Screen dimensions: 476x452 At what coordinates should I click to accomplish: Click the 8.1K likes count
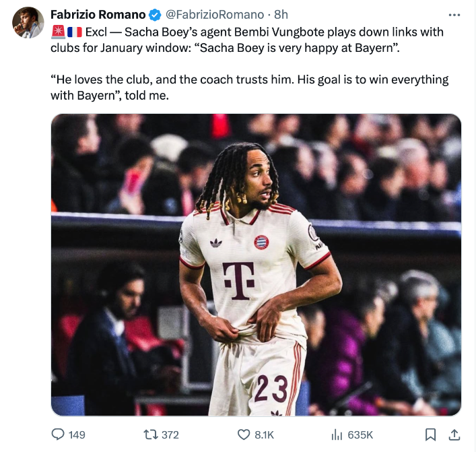264,435
